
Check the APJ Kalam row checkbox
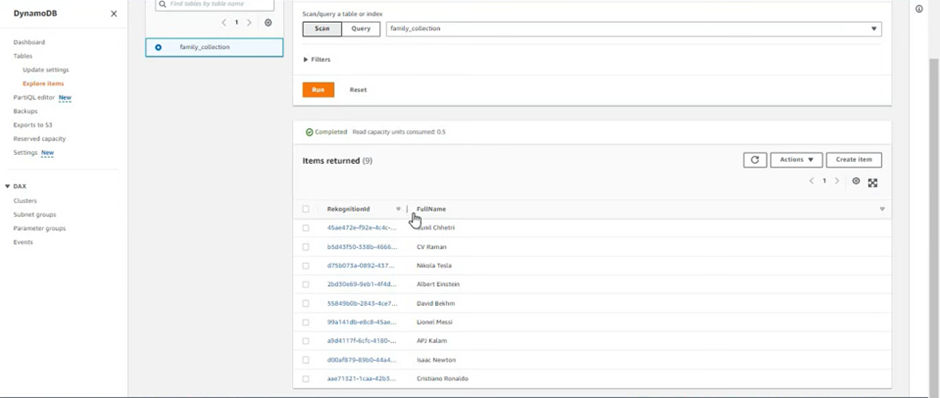(x=306, y=340)
